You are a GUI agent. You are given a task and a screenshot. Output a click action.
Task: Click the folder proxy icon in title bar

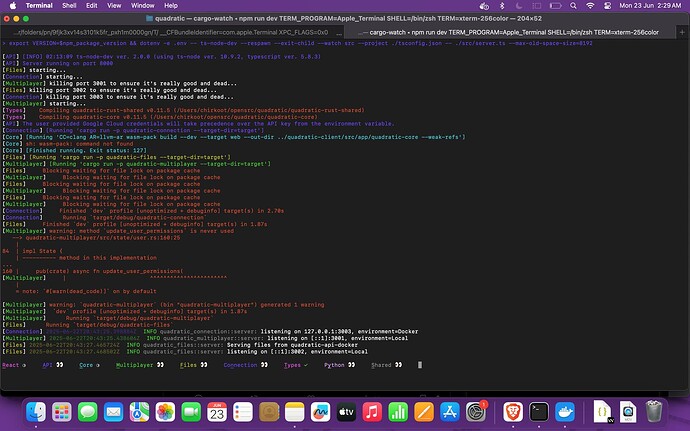[149, 18]
